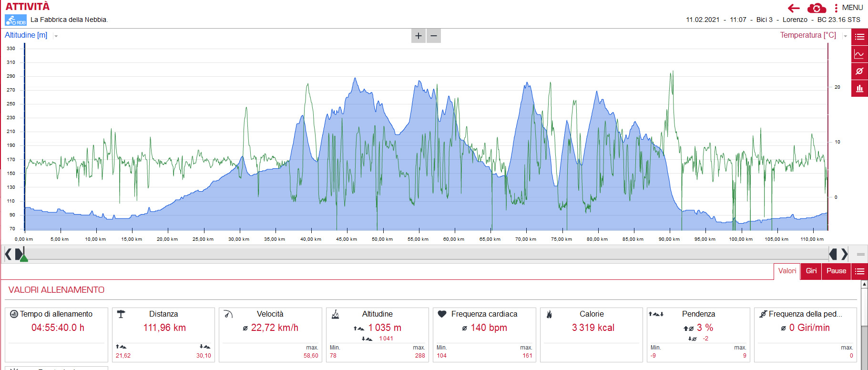Click the training time clock icon
868x370 pixels.
click(14, 314)
